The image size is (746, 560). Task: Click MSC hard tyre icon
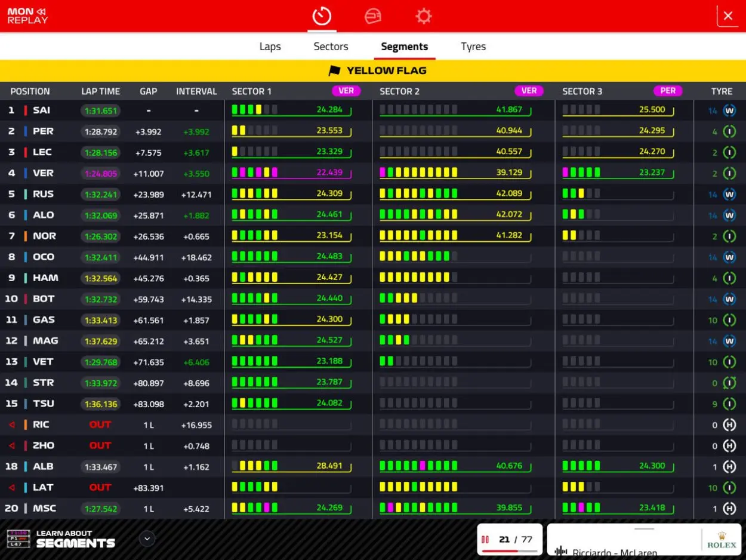click(729, 509)
